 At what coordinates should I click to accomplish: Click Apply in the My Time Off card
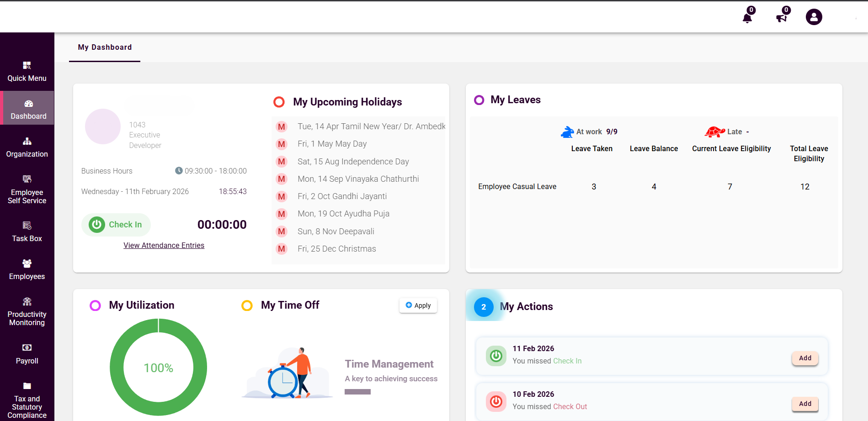point(417,305)
